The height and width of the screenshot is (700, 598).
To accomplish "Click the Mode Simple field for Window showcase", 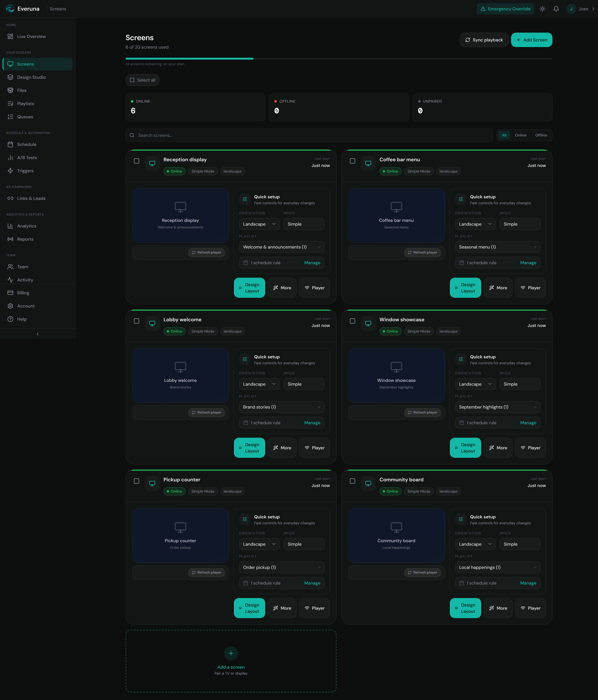I will pyautogui.click(x=520, y=384).
